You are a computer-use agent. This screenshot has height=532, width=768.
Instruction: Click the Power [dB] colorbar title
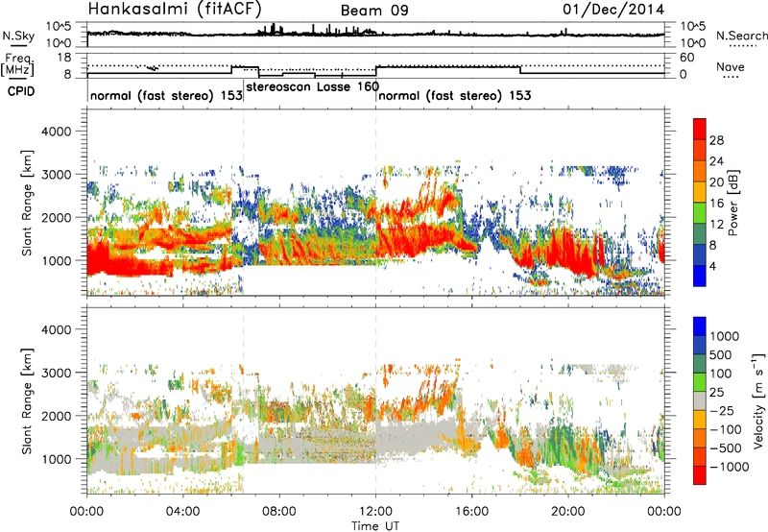(x=732, y=203)
